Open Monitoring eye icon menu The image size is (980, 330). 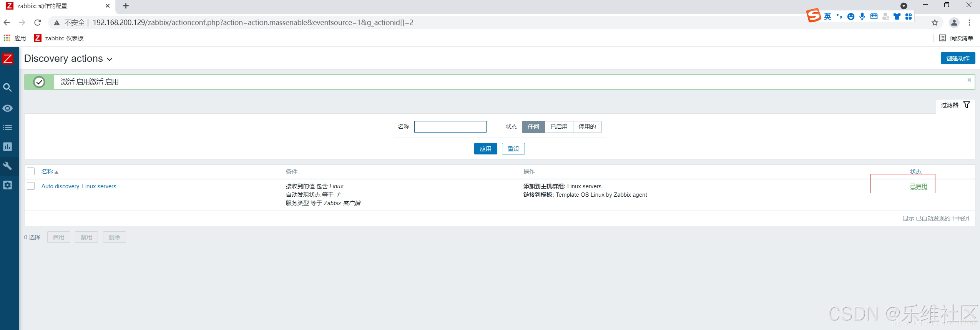7,108
